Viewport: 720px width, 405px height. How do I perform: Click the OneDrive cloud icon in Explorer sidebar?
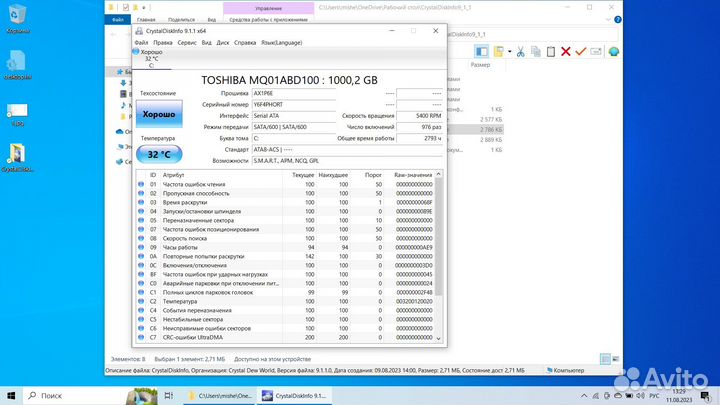click(119, 132)
